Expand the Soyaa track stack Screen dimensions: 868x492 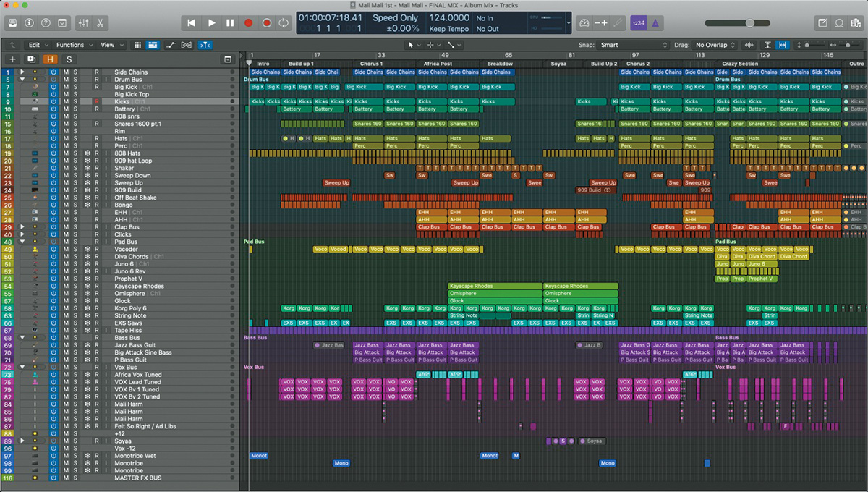pos(22,441)
